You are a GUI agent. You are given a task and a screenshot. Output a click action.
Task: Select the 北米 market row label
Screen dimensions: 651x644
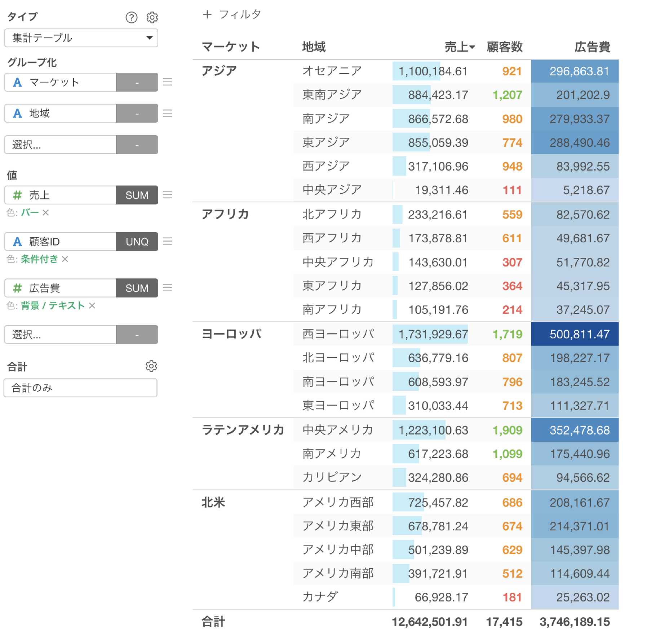tap(213, 502)
